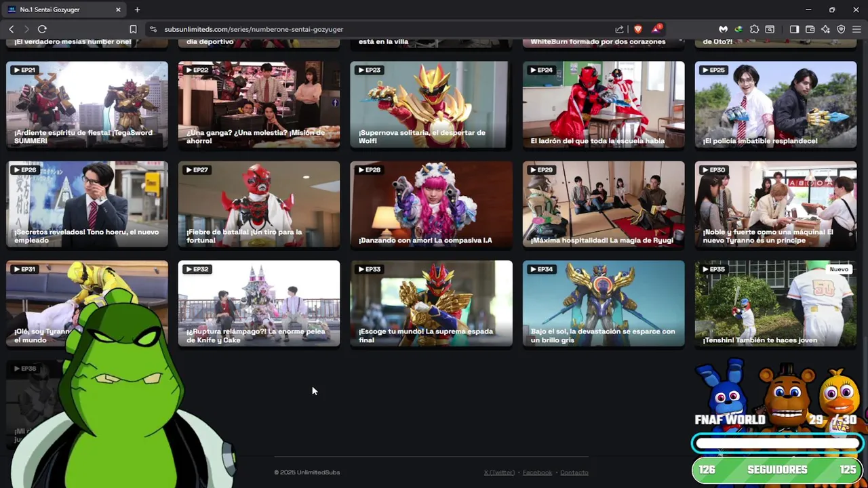Open the site settings icon beside the URL
Viewport: 868px width, 488px height.
pyautogui.click(x=153, y=29)
